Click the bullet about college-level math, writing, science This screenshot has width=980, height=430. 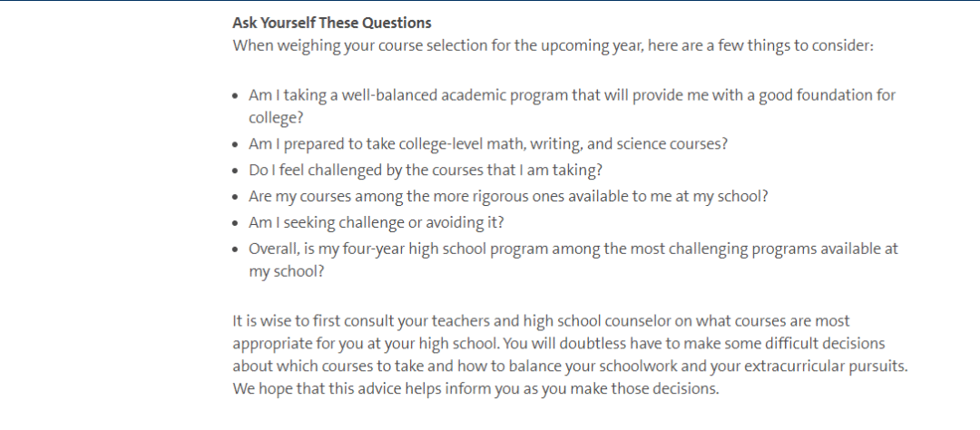click(488, 144)
